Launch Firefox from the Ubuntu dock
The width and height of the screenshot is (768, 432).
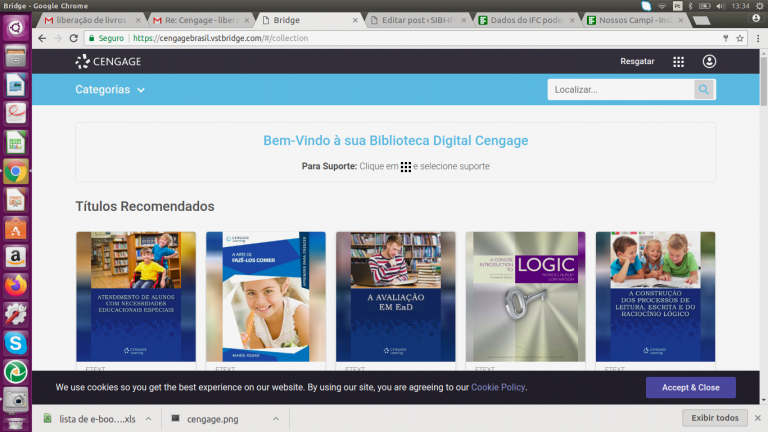(16, 285)
